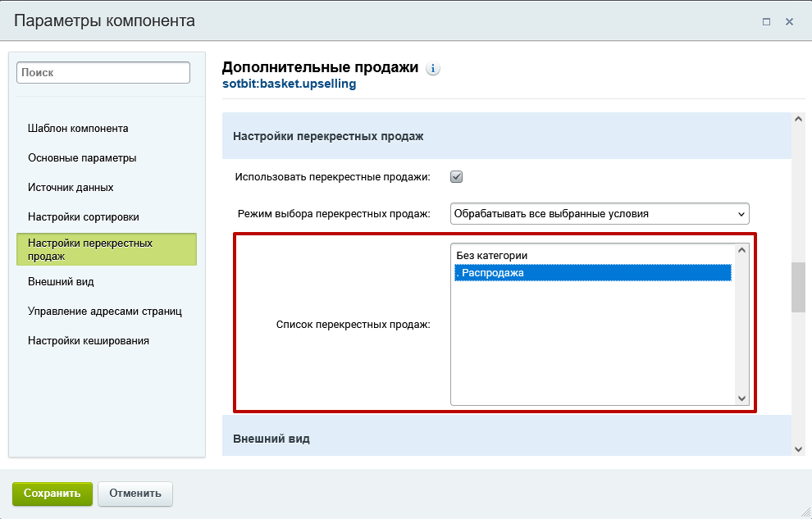Save changes with the 'Сохранить' button

pos(52,494)
